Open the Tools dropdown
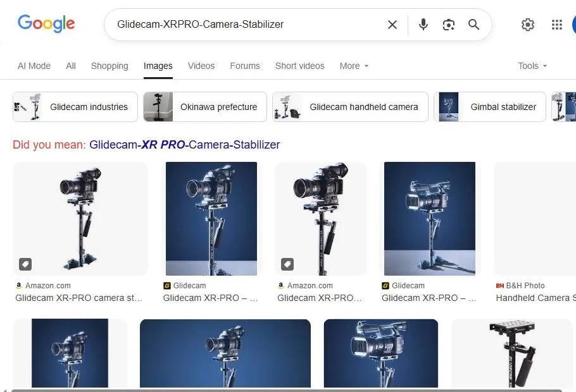 point(531,66)
